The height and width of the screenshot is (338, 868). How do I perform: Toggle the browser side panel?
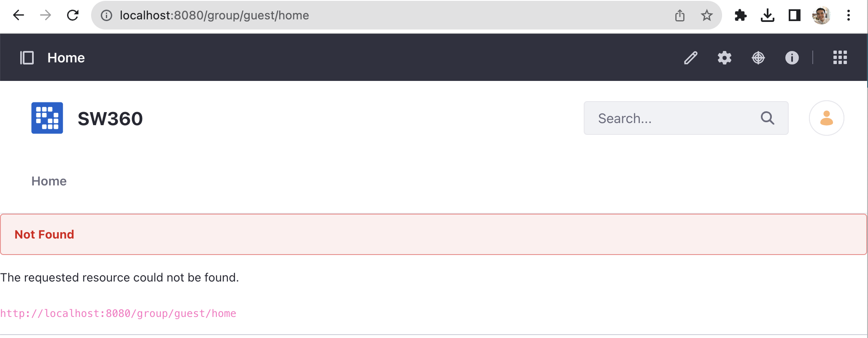794,16
